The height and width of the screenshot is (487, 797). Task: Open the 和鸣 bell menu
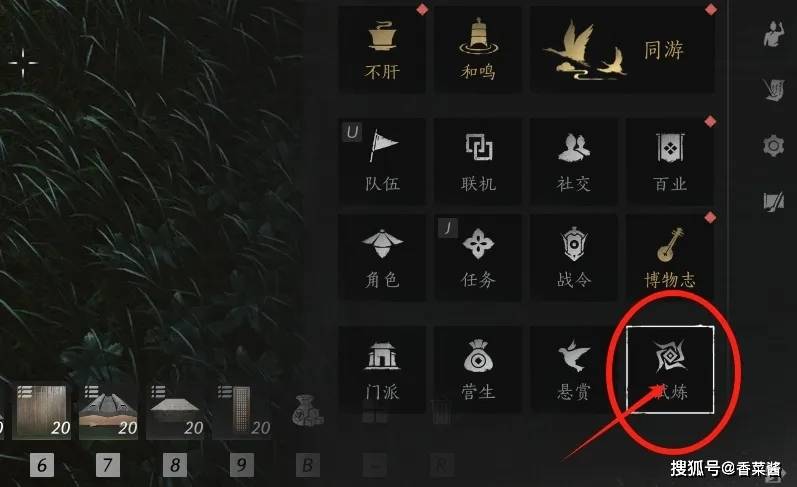pyautogui.click(x=478, y=49)
